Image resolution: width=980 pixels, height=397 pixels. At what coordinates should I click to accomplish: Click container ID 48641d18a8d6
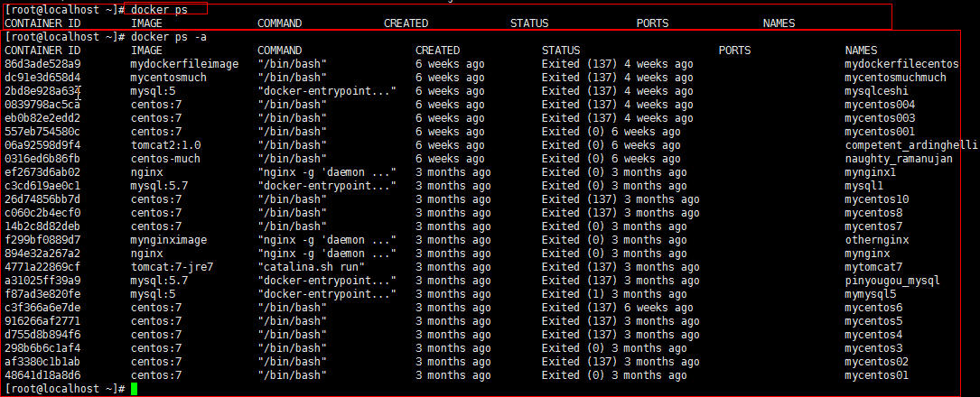click(x=42, y=375)
